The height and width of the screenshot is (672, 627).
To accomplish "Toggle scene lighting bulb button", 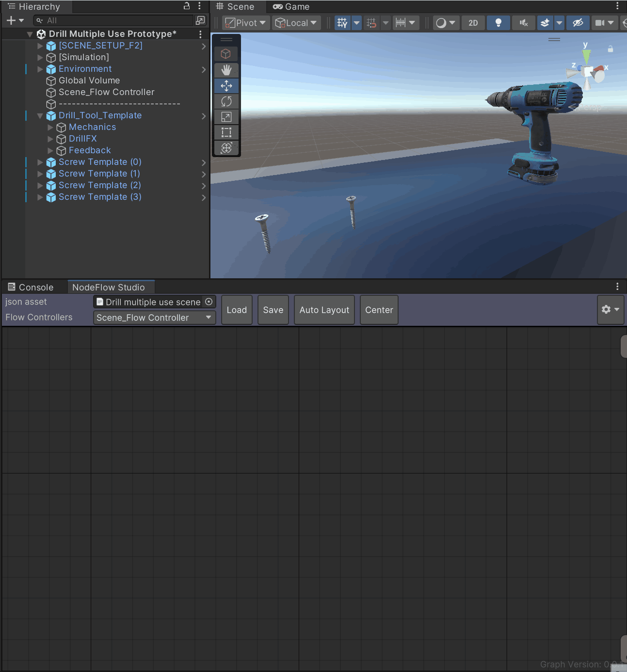I will pyautogui.click(x=498, y=23).
